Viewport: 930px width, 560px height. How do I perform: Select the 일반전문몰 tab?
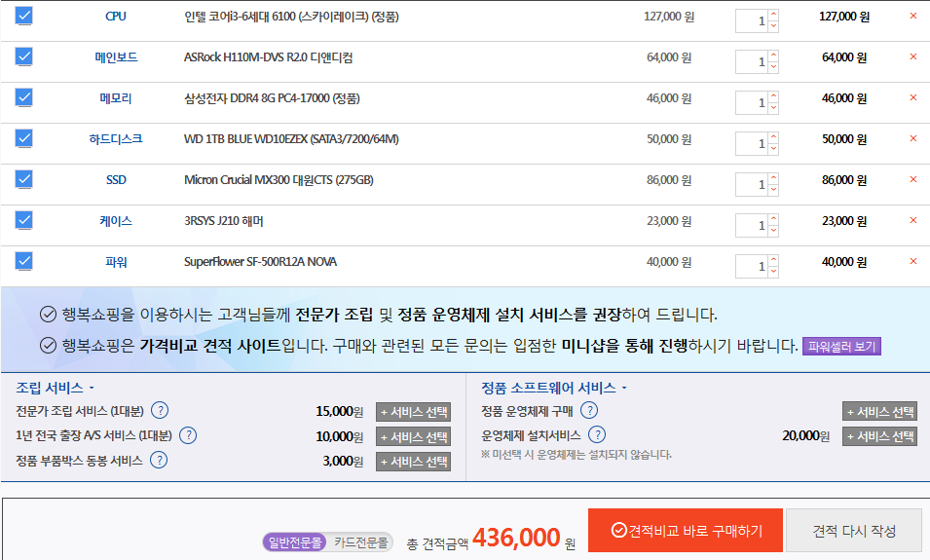click(x=294, y=542)
